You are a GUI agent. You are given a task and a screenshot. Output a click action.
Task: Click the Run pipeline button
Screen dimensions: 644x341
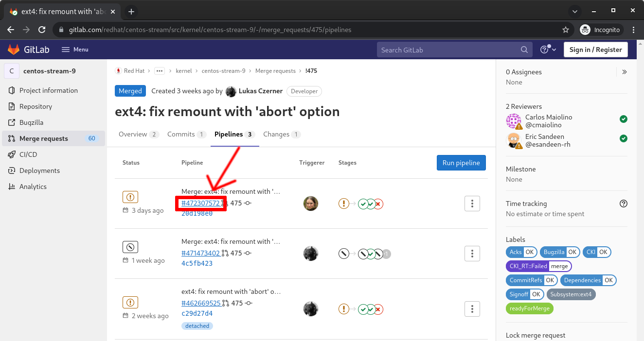point(461,163)
